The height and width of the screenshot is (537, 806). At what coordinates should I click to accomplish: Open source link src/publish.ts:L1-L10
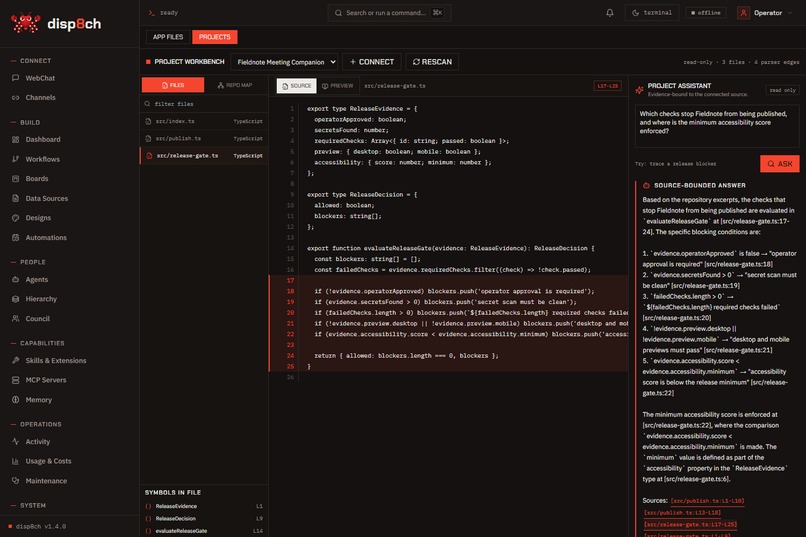click(x=707, y=501)
